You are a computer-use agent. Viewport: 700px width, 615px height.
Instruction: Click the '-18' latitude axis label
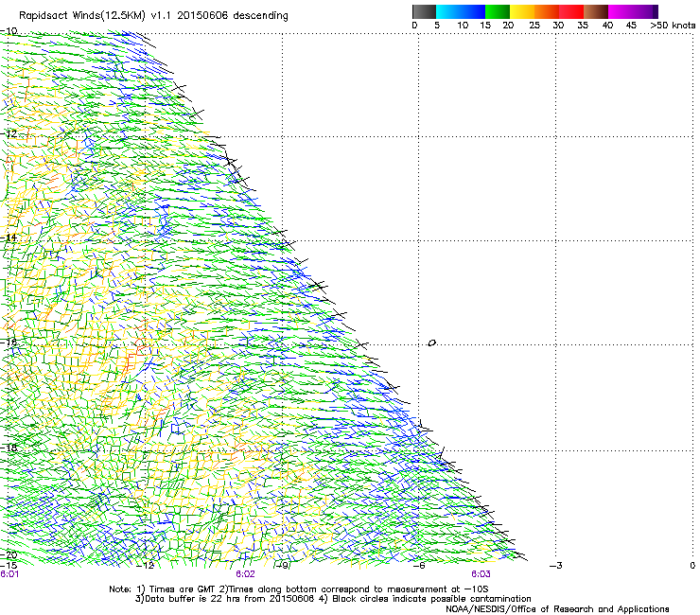point(9,448)
